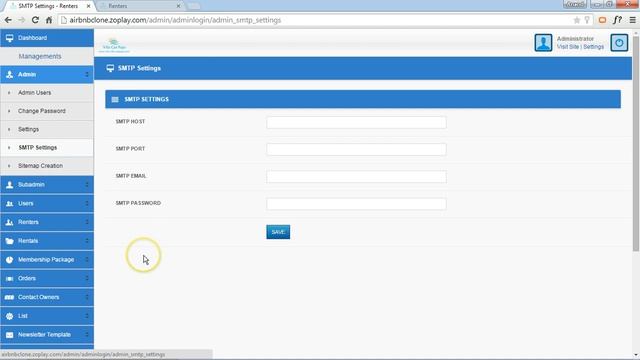
Task: Click the Rentals folder icon
Action: coord(9,241)
